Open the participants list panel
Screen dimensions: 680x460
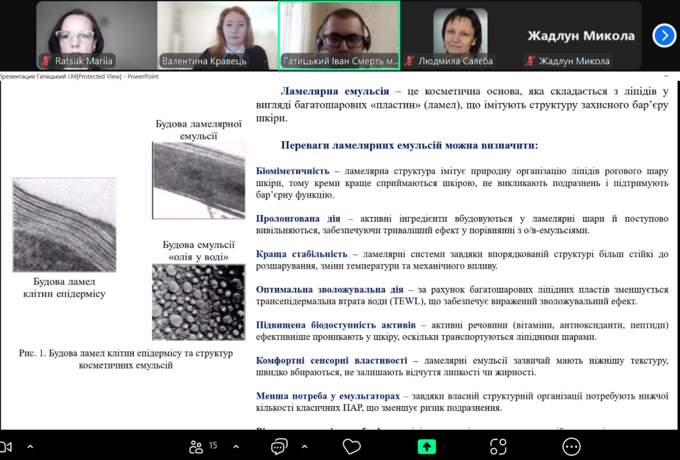(x=194, y=446)
